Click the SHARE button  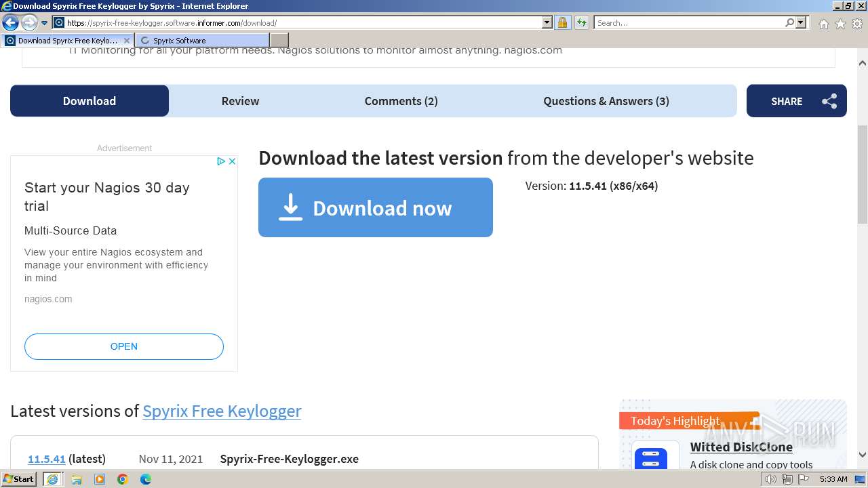coord(797,101)
